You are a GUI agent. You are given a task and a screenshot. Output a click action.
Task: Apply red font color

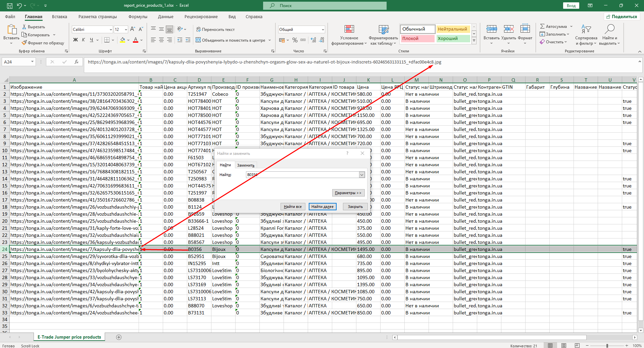pyautogui.click(x=136, y=40)
